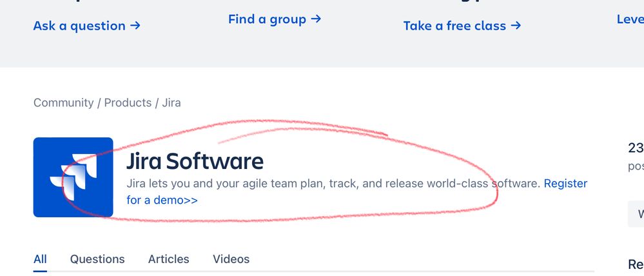
Task: Click the Jira description text
Action: point(333,184)
